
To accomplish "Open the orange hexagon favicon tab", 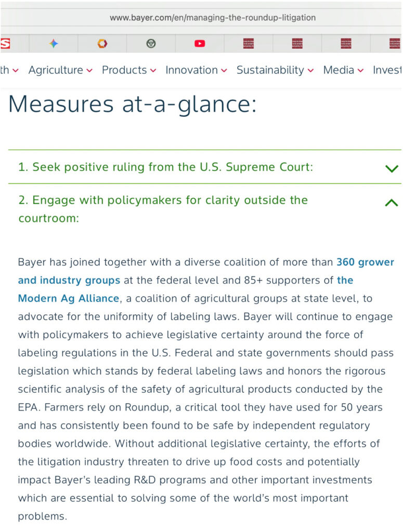I will [102, 44].
